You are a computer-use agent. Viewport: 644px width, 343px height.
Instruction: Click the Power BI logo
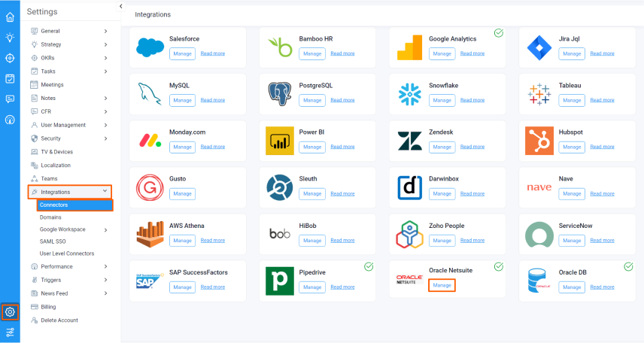click(x=280, y=141)
